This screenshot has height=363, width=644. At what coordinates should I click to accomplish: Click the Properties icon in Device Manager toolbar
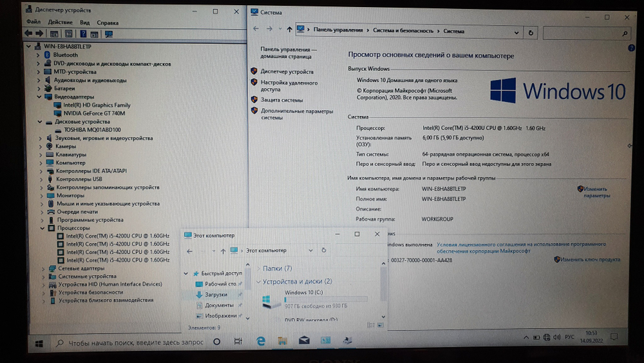[69, 34]
